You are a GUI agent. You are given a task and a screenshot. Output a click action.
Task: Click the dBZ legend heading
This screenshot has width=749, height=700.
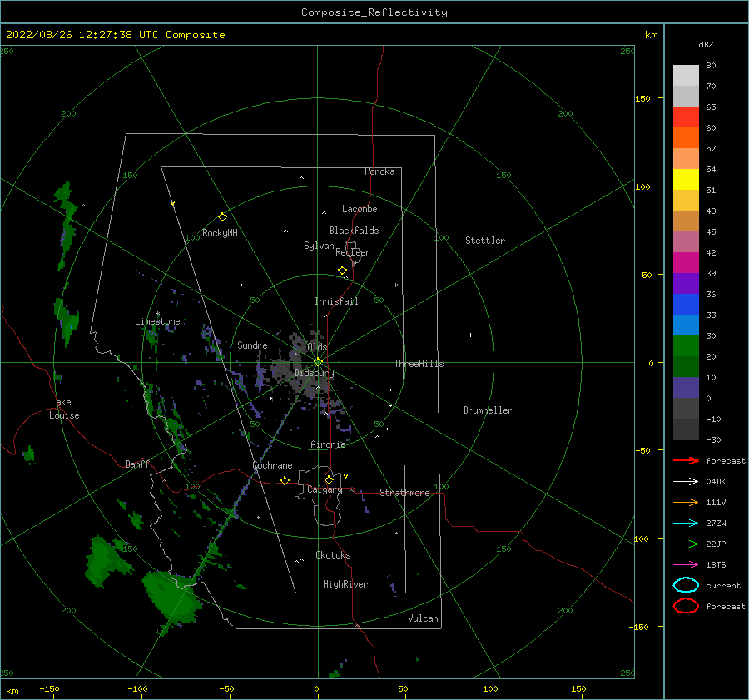click(706, 44)
